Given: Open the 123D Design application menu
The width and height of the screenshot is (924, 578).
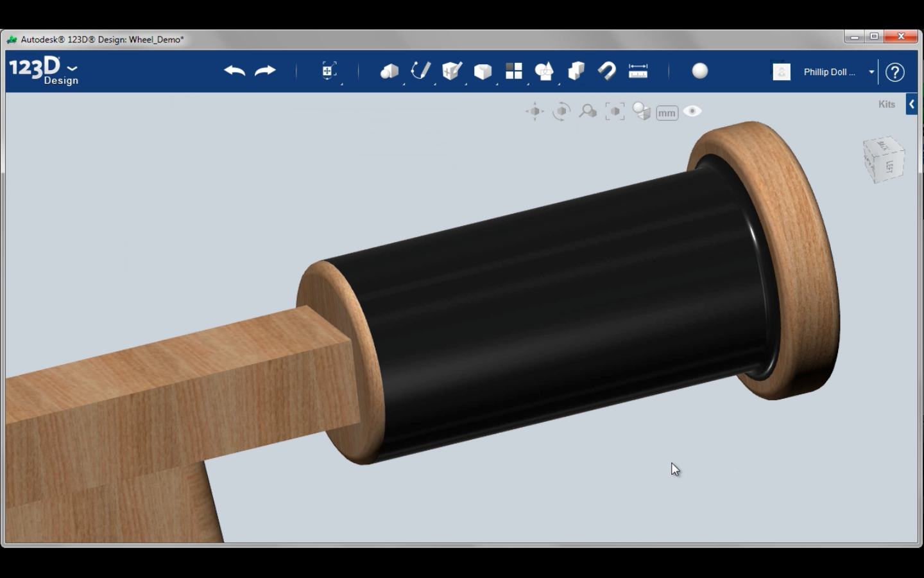Looking at the screenshot, I should [44, 71].
